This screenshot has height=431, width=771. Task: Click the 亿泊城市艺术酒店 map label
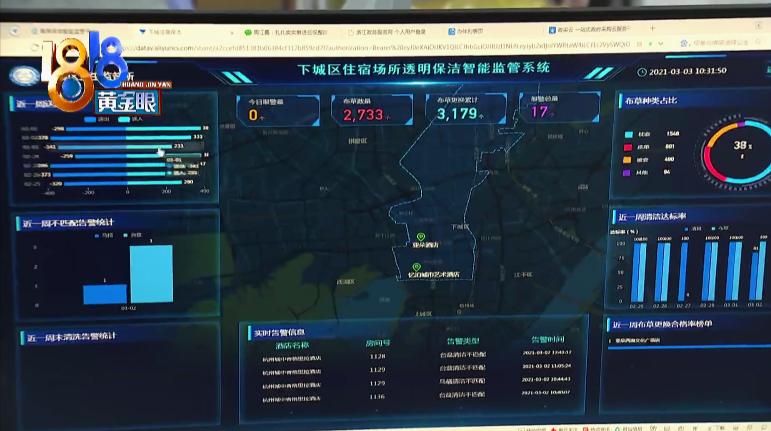pos(434,275)
